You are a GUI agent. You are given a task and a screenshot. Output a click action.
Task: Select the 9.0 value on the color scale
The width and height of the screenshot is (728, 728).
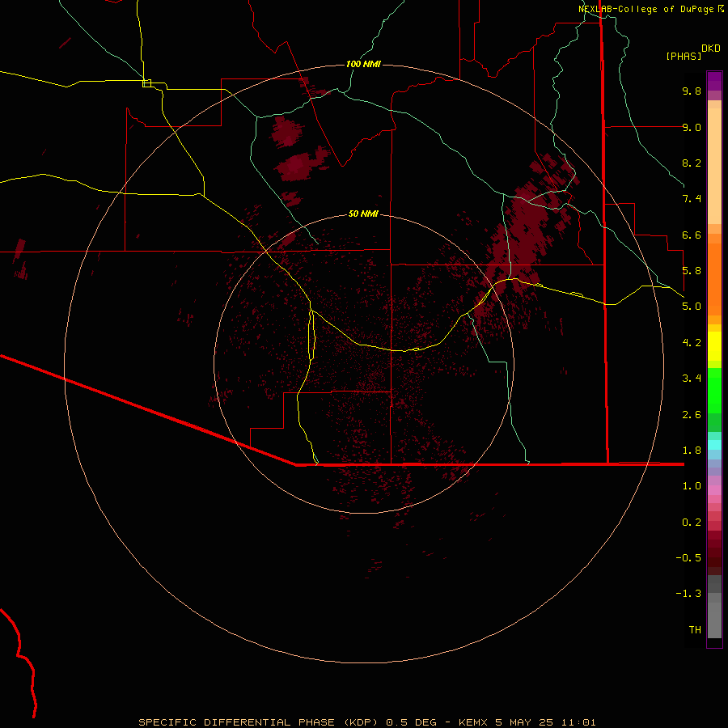coord(692,127)
